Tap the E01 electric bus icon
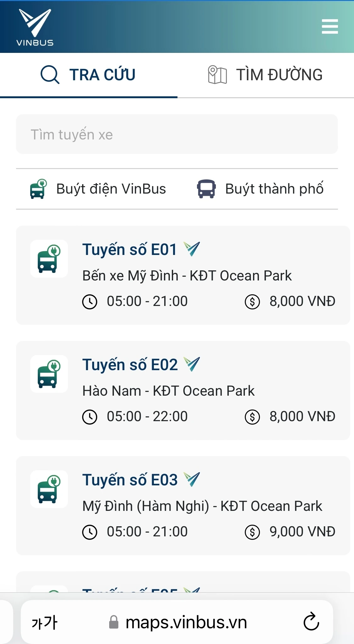Viewport: 354px width, 644px height. 49,259
